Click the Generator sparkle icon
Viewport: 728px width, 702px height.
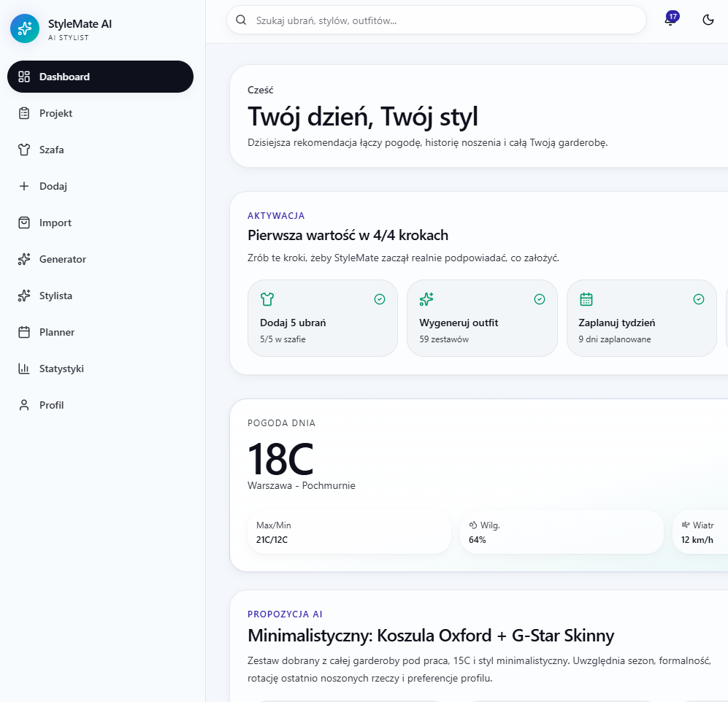pos(24,259)
